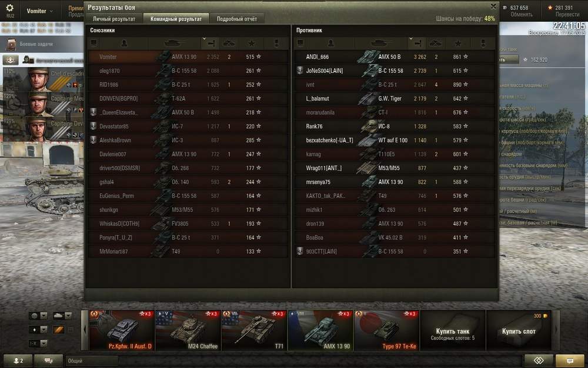Image resolution: width=588 pixels, height=368 pixels.
Task: Sort enemy list by player name icon
Action: click(330, 44)
